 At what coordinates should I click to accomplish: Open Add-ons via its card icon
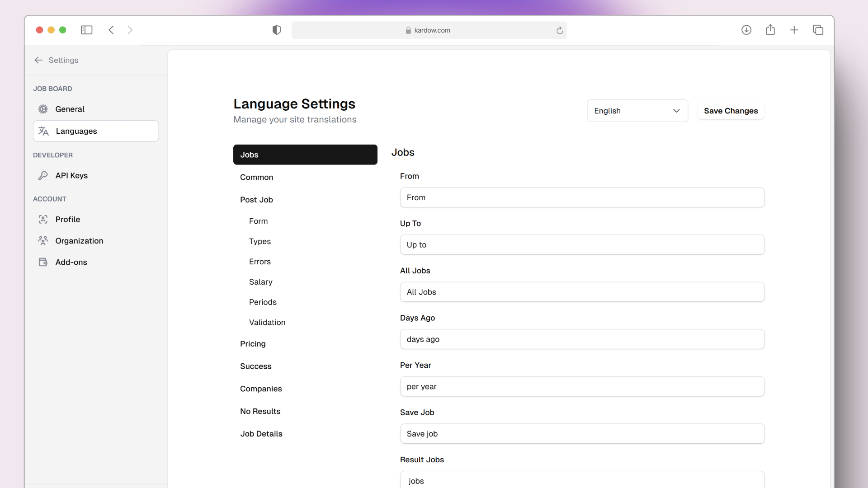point(43,262)
